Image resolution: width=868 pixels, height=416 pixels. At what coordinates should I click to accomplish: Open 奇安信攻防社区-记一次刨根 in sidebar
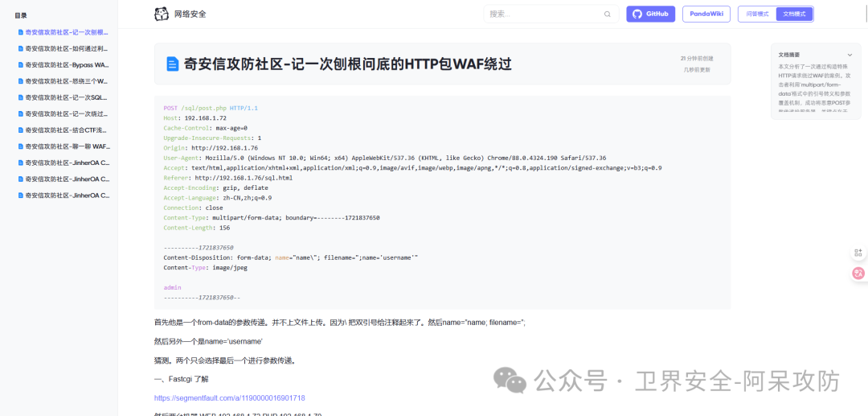(x=67, y=32)
